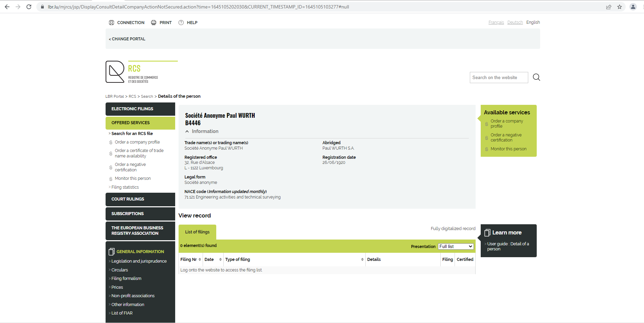Collapse the Information section chevron
644x323 pixels.
click(x=187, y=132)
